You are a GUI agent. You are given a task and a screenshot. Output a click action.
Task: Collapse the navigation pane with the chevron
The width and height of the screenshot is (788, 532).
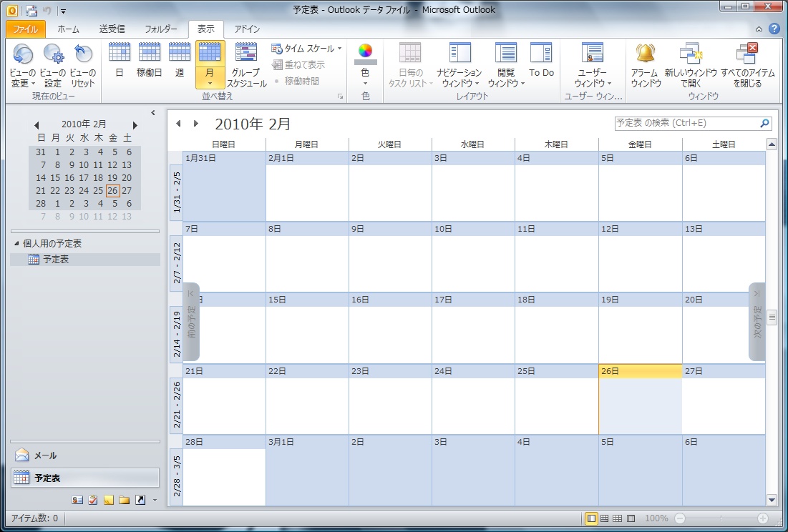coord(153,113)
